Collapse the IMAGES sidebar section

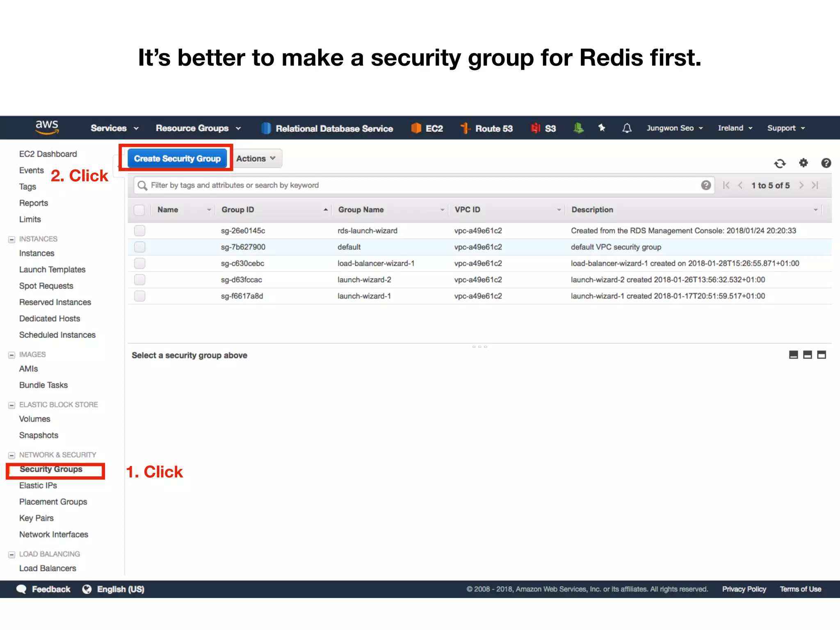(11, 355)
